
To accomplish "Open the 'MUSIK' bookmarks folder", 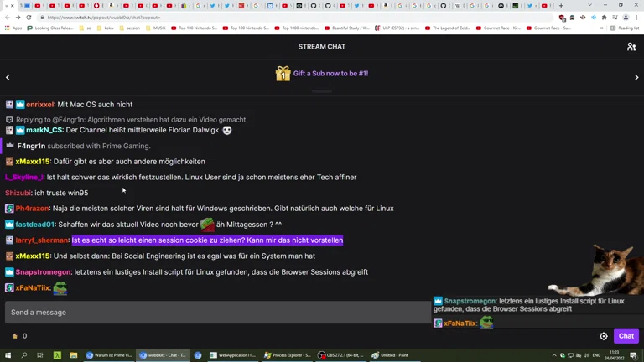I will 156,28.
